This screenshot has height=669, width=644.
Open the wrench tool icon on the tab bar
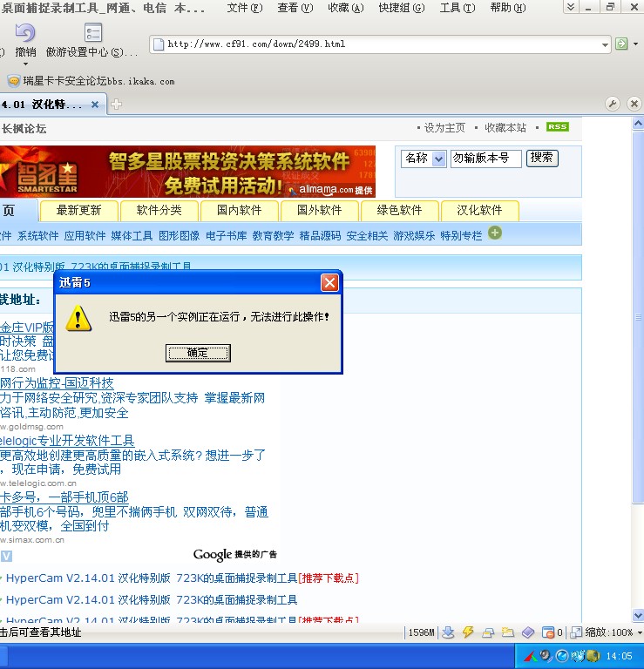click(613, 104)
